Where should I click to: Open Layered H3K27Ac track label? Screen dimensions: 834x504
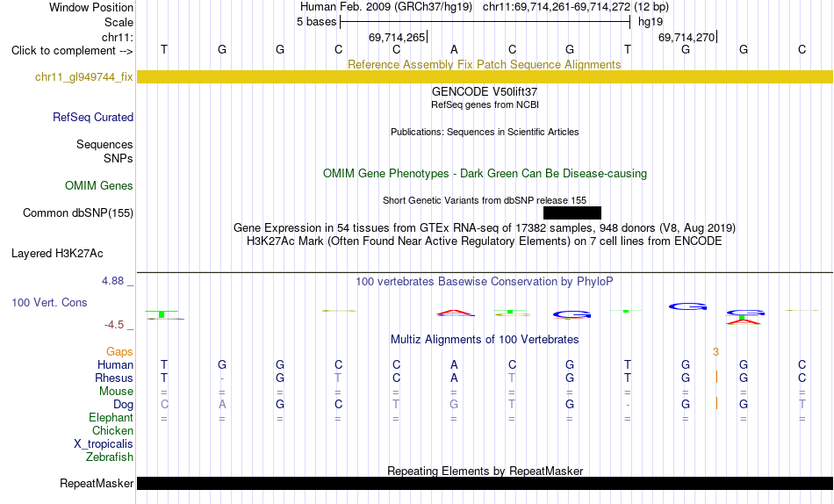point(57,254)
